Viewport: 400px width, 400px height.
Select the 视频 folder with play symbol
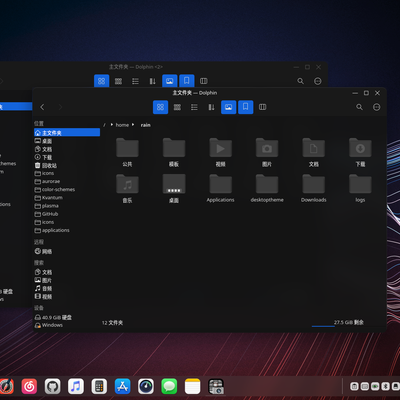(220, 148)
